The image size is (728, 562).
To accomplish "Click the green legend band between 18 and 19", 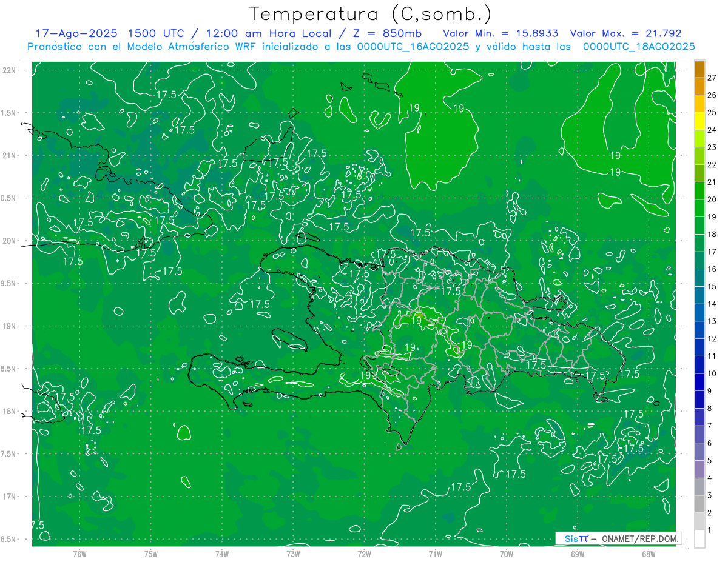I will click(699, 226).
